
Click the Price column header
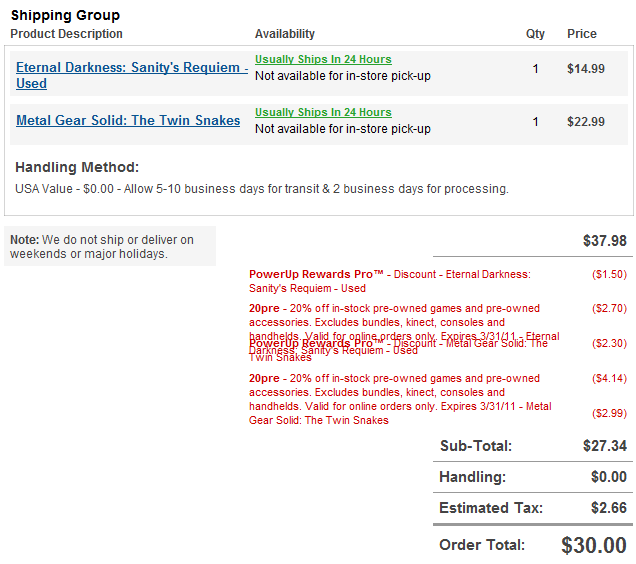(x=581, y=34)
